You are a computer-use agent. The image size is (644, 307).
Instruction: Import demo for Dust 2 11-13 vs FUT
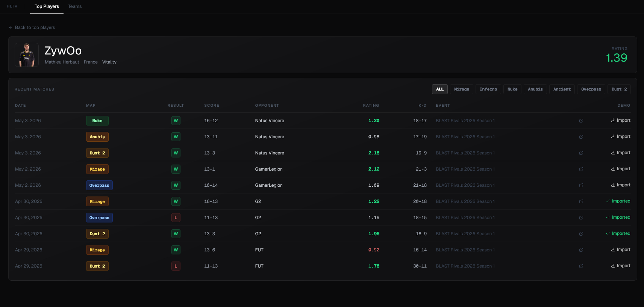click(x=621, y=266)
